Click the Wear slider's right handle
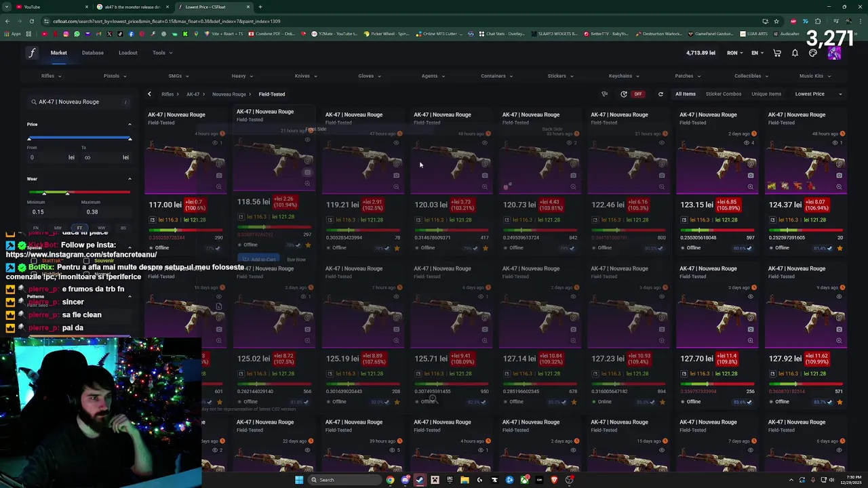The image size is (868, 488). click(x=67, y=193)
